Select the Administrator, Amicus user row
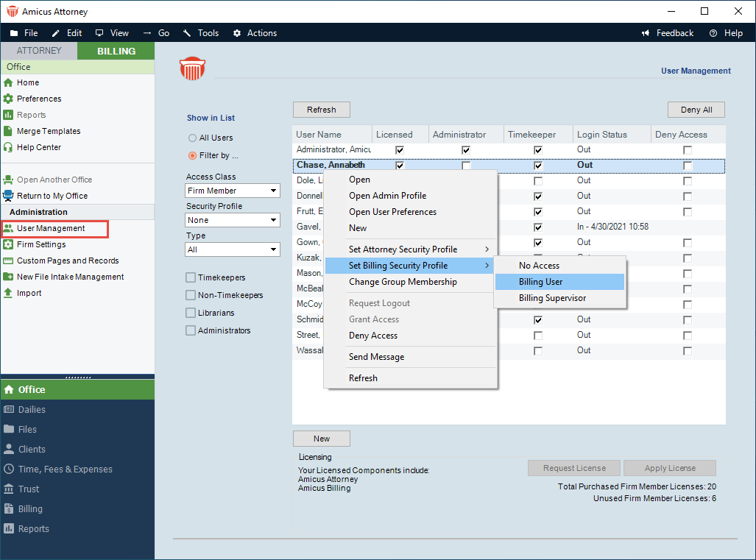The height and width of the screenshot is (560, 756). (x=509, y=150)
